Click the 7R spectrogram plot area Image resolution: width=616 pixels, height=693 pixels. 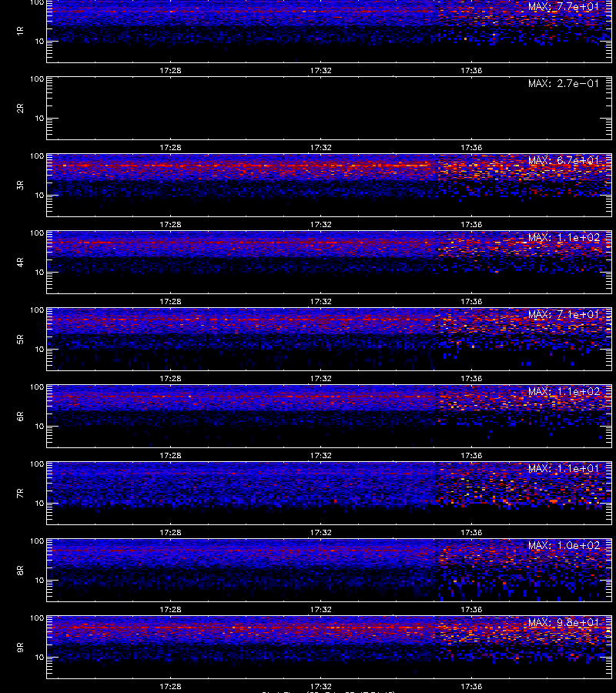coord(330,494)
